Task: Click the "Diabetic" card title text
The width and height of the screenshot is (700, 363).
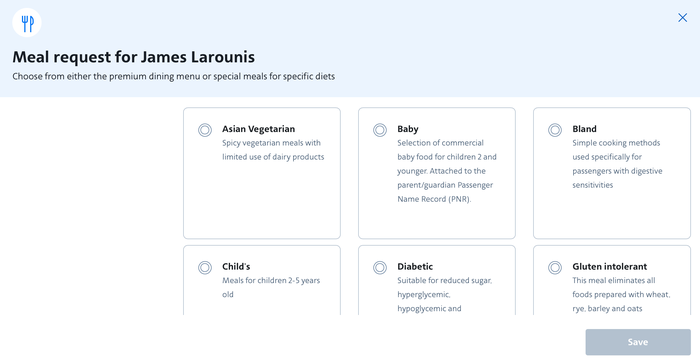Action: (x=415, y=267)
